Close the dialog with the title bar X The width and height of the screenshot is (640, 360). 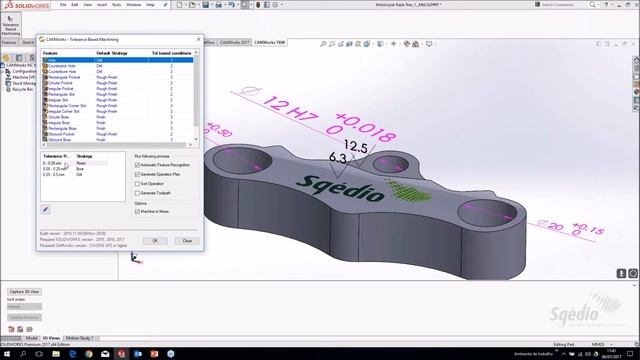(198, 39)
